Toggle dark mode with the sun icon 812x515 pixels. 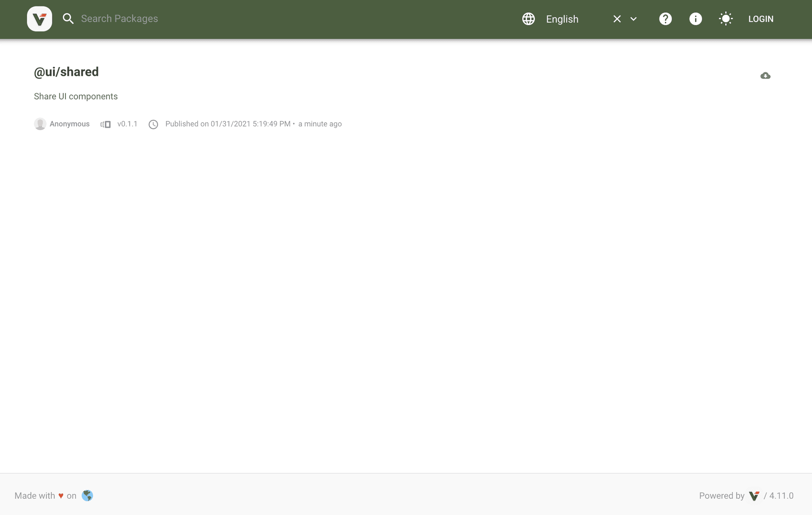click(x=726, y=19)
